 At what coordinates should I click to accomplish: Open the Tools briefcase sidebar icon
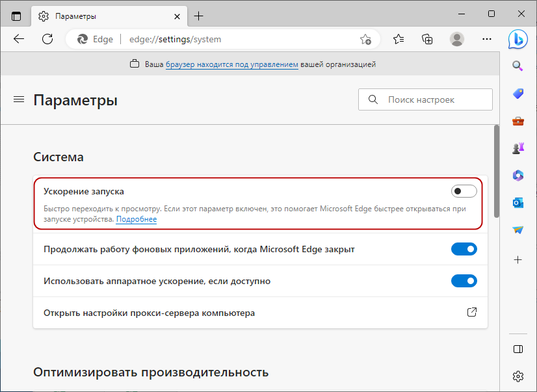pos(517,121)
